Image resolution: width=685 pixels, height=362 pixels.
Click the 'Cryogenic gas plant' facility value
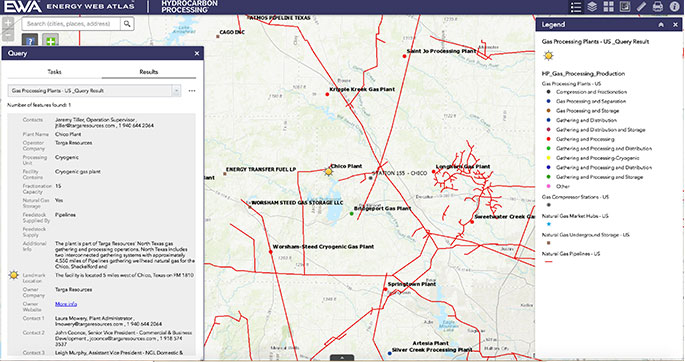[78, 172]
